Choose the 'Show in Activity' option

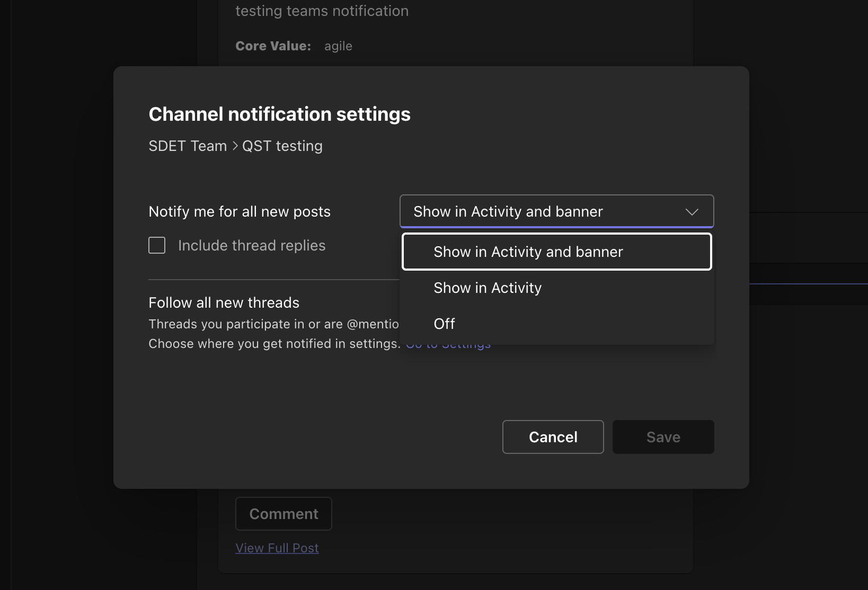(488, 288)
